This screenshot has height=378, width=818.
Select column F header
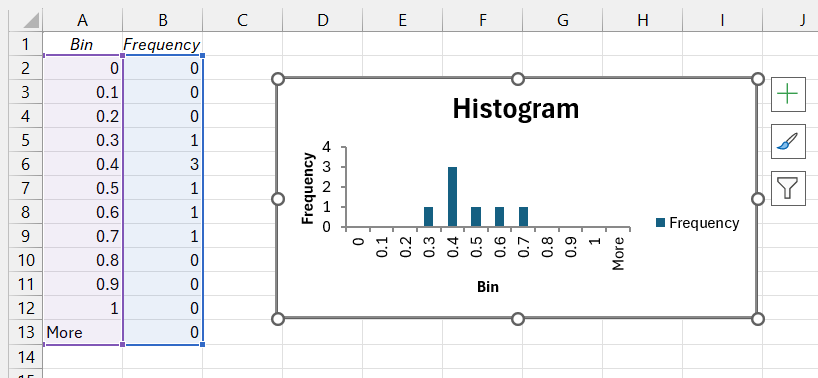click(x=483, y=20)
